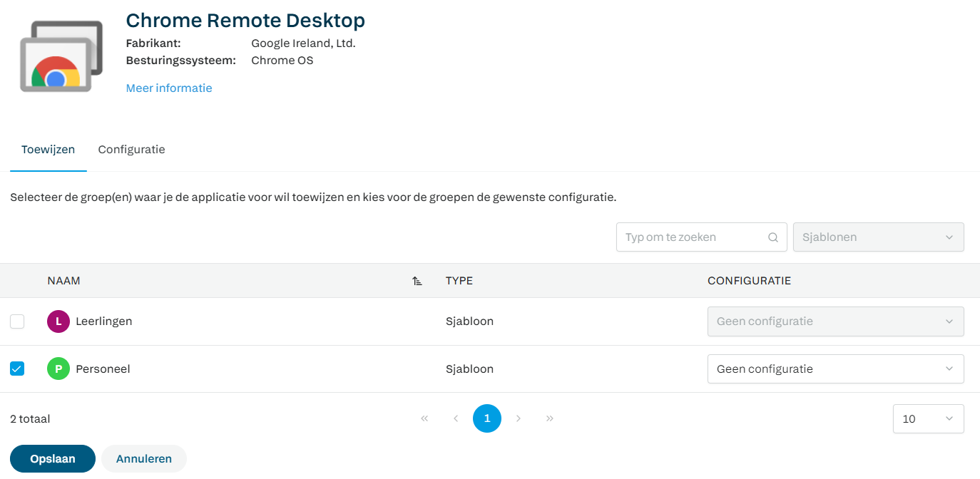Uncheck the Personeel checkbox
Screen dimensions: 980x479
tap(17, 369)
